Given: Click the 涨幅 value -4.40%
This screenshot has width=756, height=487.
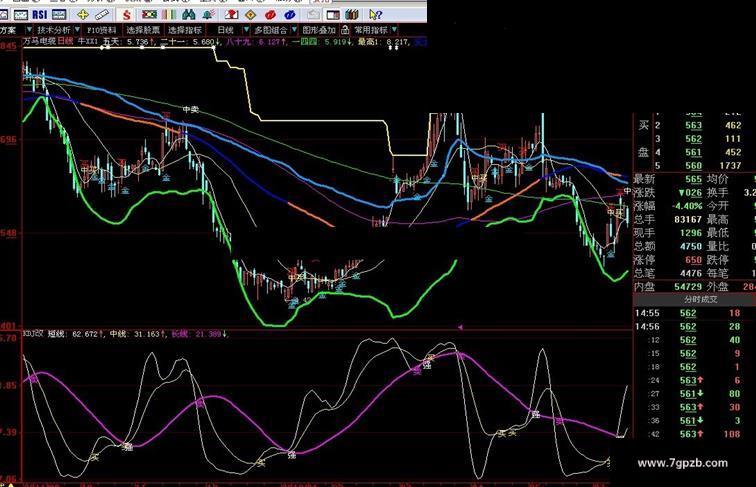Looking at the screenshot, I should click(687, 206).
